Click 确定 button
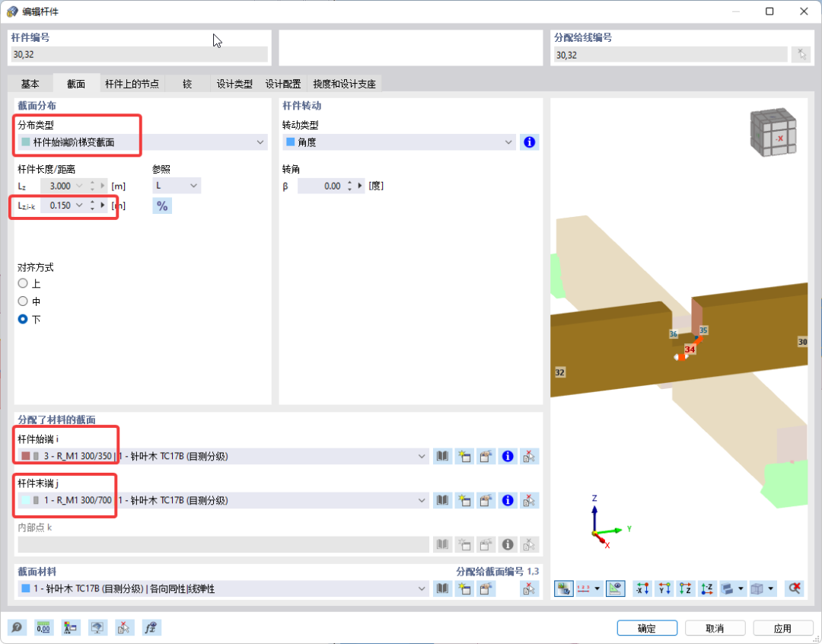822x644 pixels. (647, 628)
